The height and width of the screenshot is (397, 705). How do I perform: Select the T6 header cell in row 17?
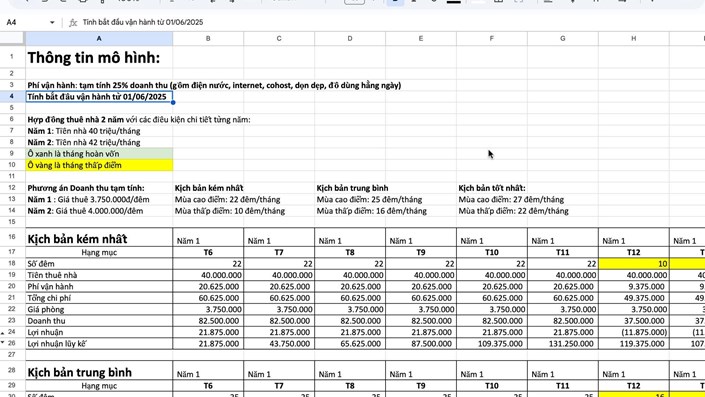(208, 252)
